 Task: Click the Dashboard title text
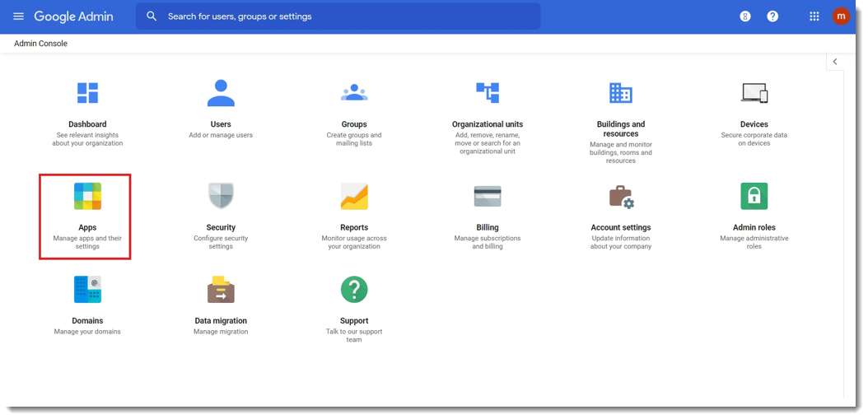(x=87, y=124)
